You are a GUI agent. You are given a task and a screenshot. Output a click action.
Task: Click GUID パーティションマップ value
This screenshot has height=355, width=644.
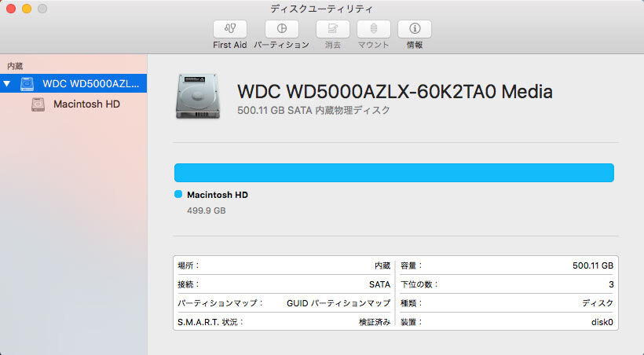[338, 303]
